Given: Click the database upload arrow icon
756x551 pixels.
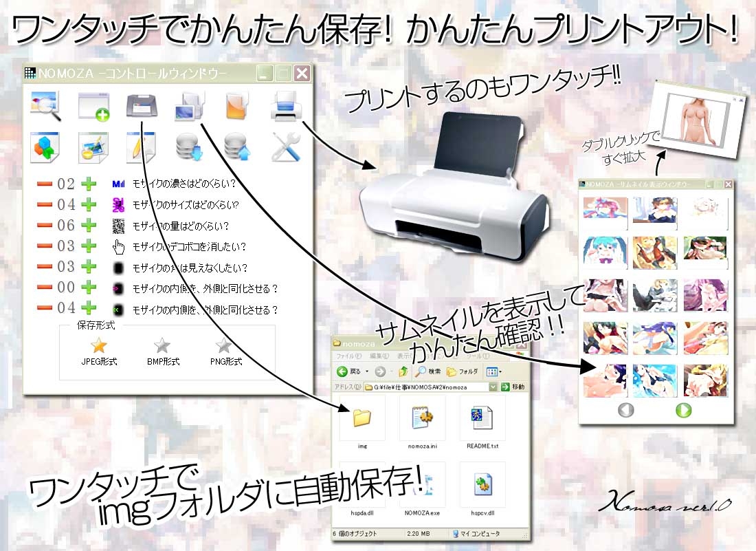Looking at the screenshot, I should pyautogui.click(x=237, y=147).
